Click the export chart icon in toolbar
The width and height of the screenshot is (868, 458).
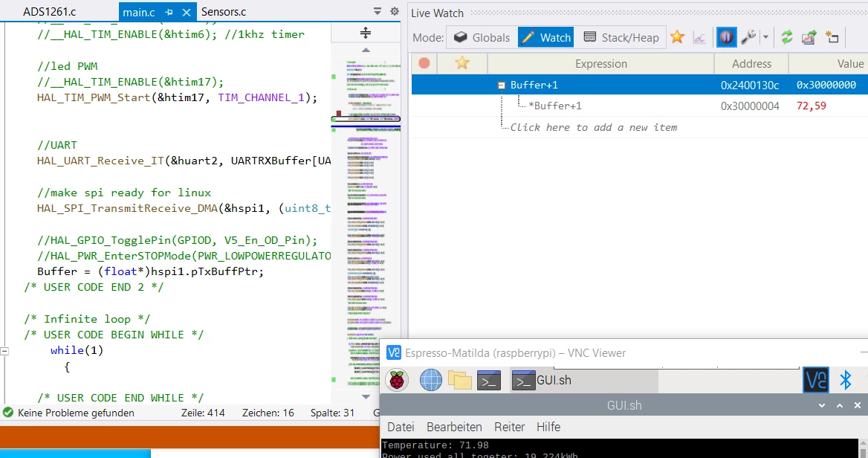[809, 37]
